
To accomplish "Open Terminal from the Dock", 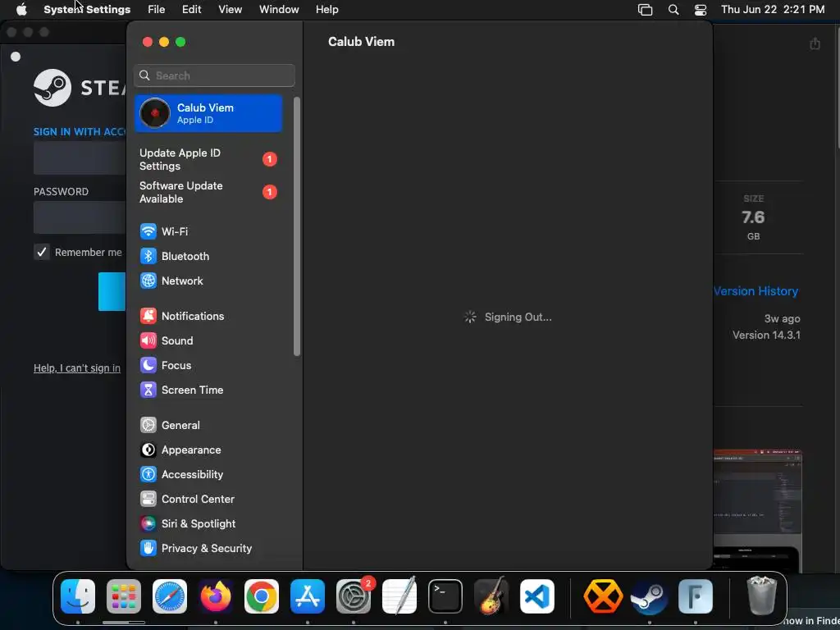I will coord(445,596).
